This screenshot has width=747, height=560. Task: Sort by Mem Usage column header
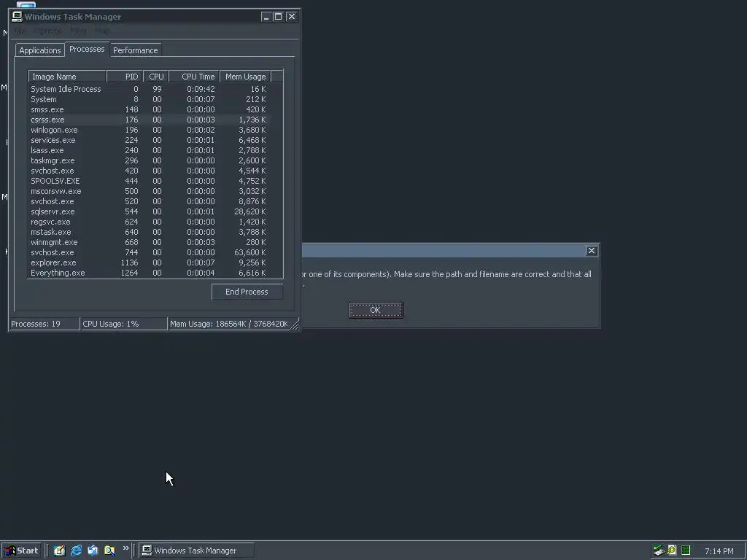pos(245,77)
